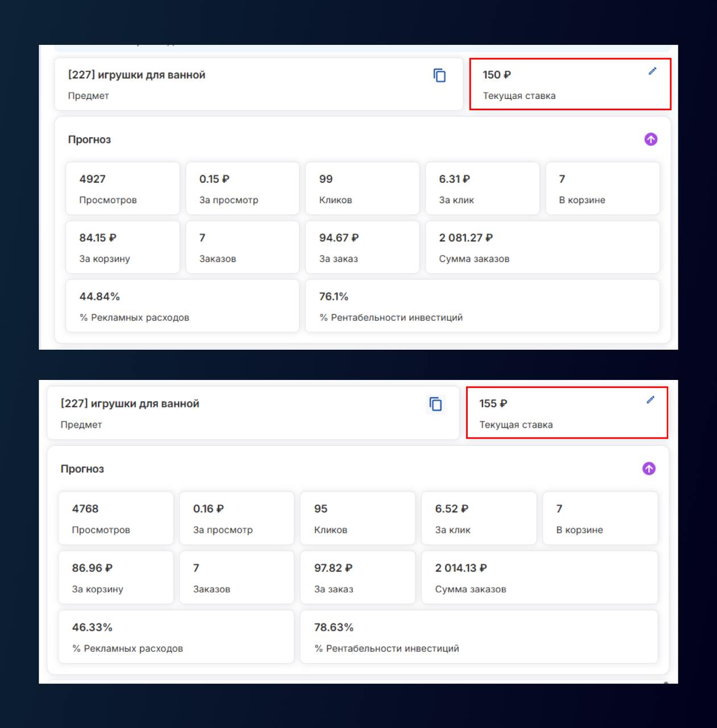Select the 76.1% Рентабельности инвестиций card

[482, 306]
